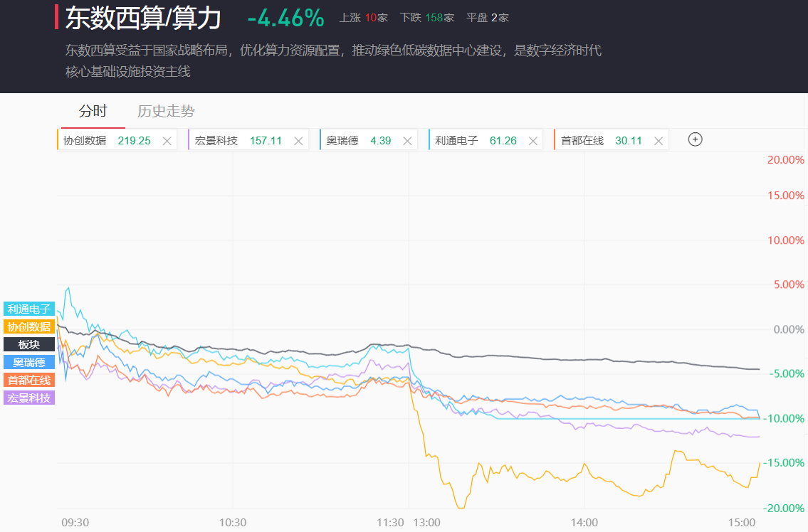Remove 协创数据 from comparison chips
The image size is (808, 532).
(x=167, y=141)
